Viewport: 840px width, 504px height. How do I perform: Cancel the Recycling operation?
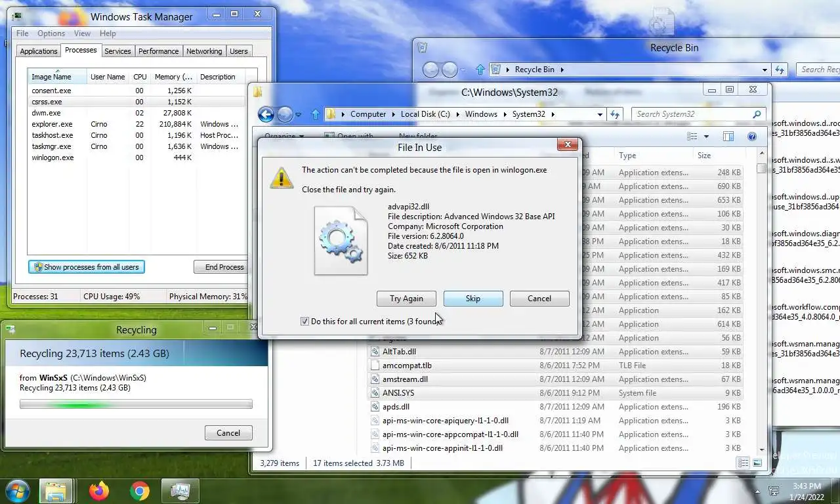coord(228,433)
